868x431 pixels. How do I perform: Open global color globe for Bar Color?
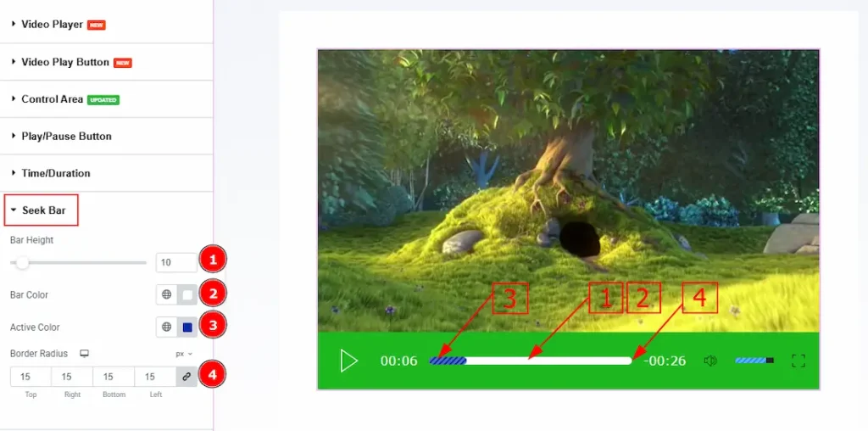click(167, 294)
